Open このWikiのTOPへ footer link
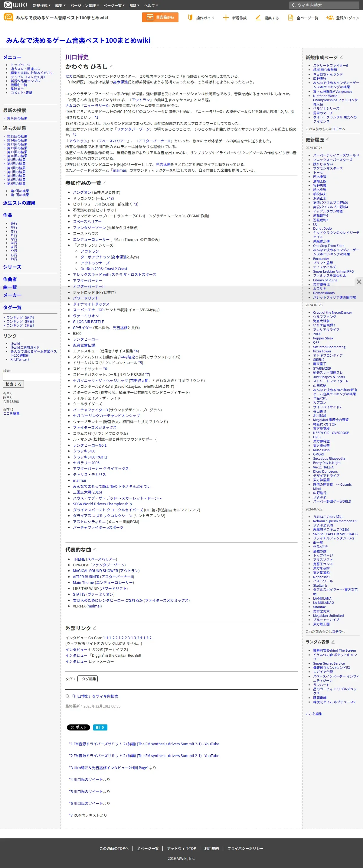 (x=114, y=848)
